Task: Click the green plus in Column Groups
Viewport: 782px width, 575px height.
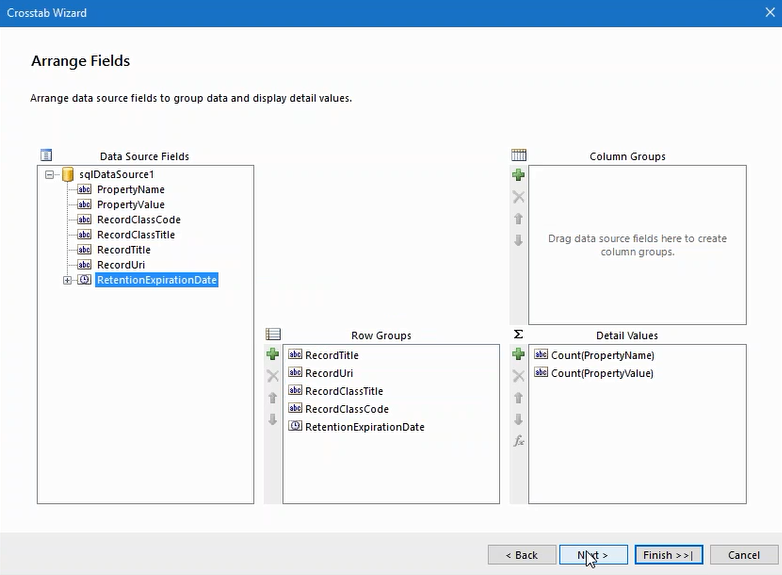Action: coord(518,175)
